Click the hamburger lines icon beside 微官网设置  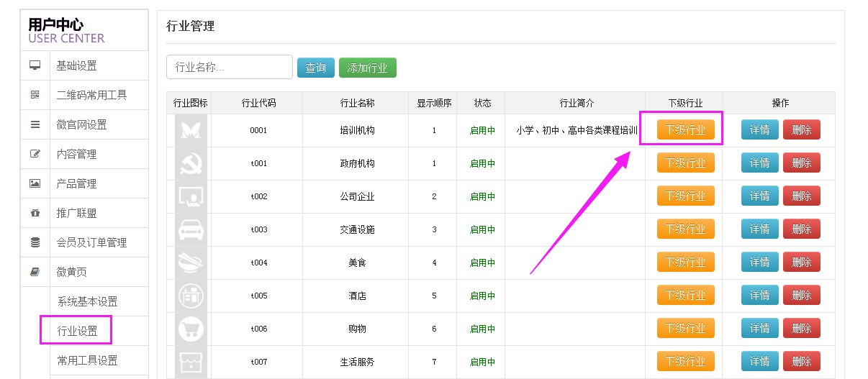(35, 124)
